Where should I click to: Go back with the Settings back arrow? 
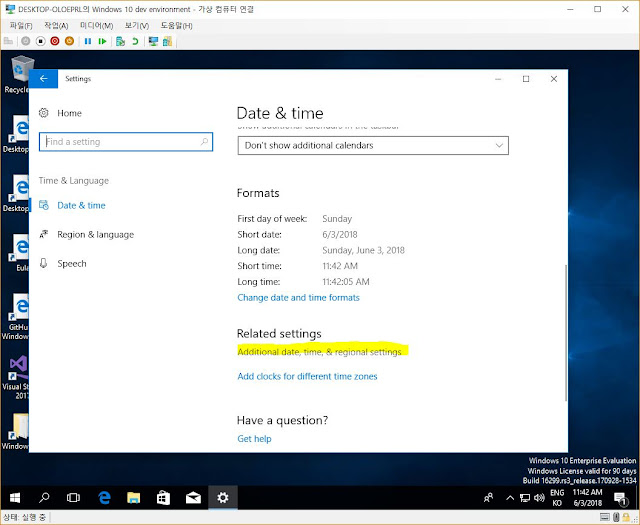pyautogui.click(x=43, y=79)
